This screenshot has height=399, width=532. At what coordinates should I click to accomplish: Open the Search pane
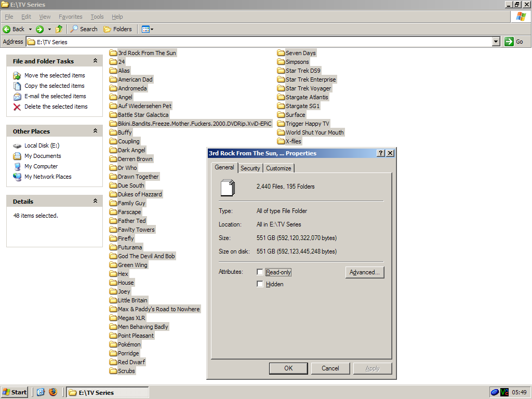pos(84,29)
